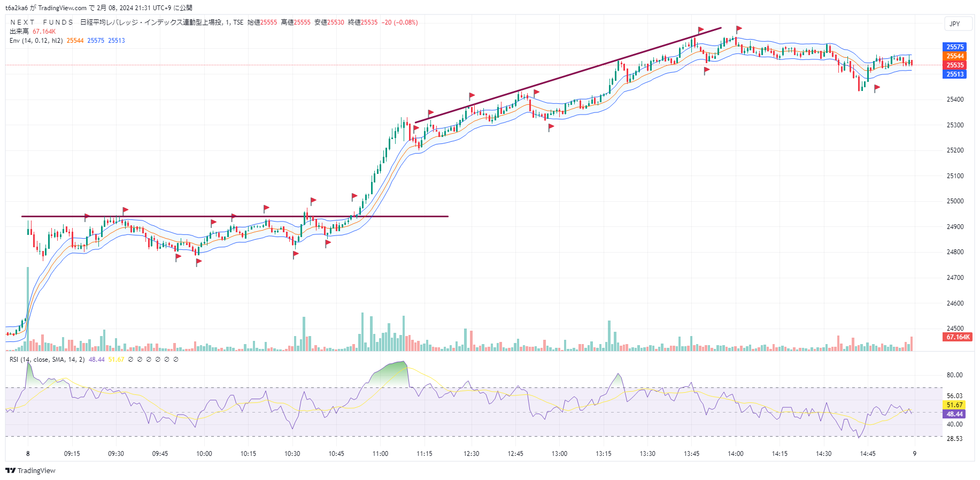
Task: Click the Env (14, 0.12, hl2) indicator legend
Action: [36, 41]
